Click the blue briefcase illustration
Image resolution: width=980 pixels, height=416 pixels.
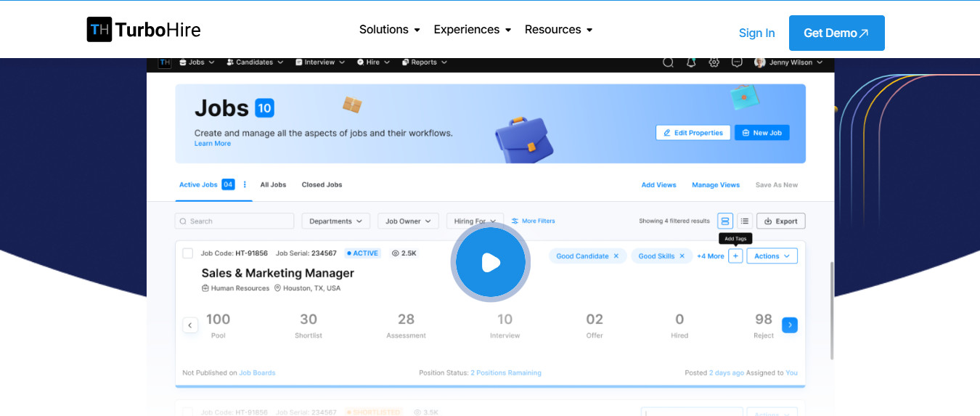coord(524,139)
